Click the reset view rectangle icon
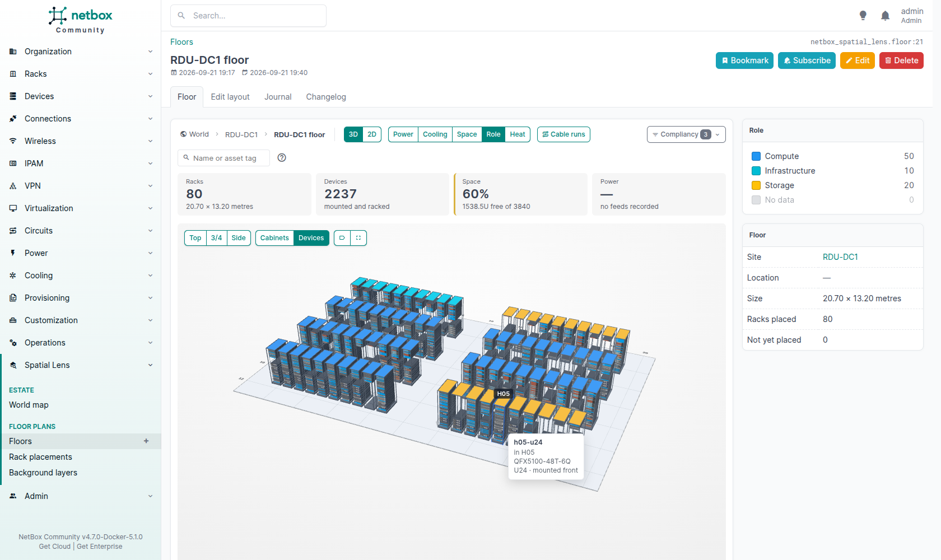The width and height of the screenshot is (941, 560). pos(342,238)
